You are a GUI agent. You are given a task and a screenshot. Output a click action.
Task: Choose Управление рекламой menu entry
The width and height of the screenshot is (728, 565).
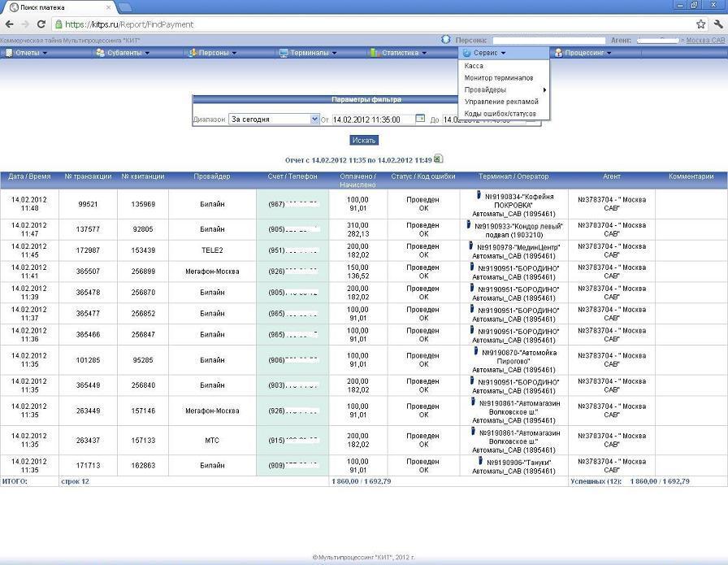(501, 102)
